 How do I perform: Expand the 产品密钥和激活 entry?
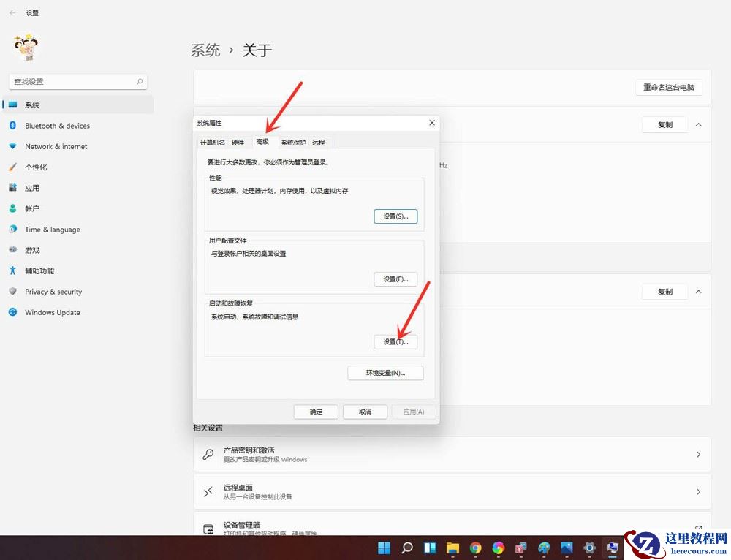[x=698, y=453]
